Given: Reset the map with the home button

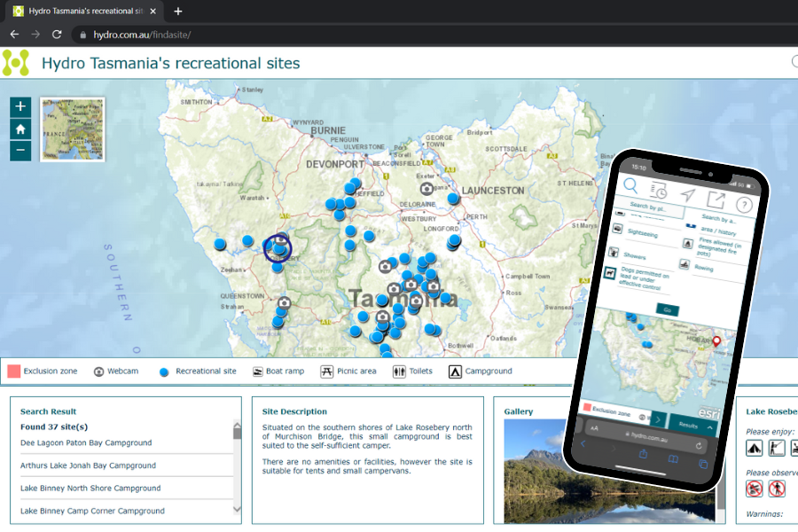Looking at the screenshot, I should point(20,129).
